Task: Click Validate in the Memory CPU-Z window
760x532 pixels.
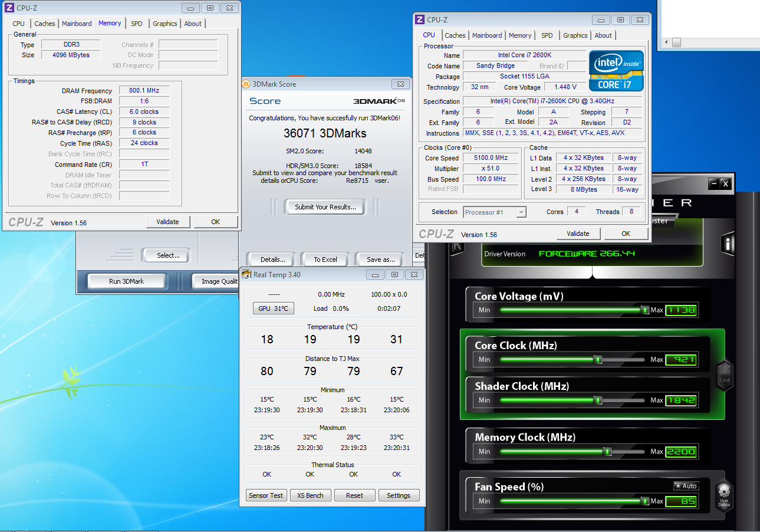Action: (x=168, y=222)
